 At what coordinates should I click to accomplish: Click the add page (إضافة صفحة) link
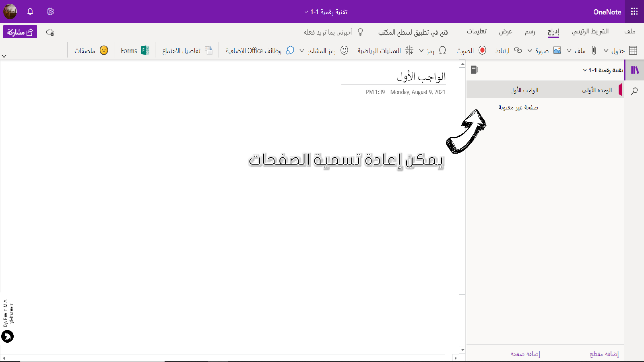click(x=525, y=354)
